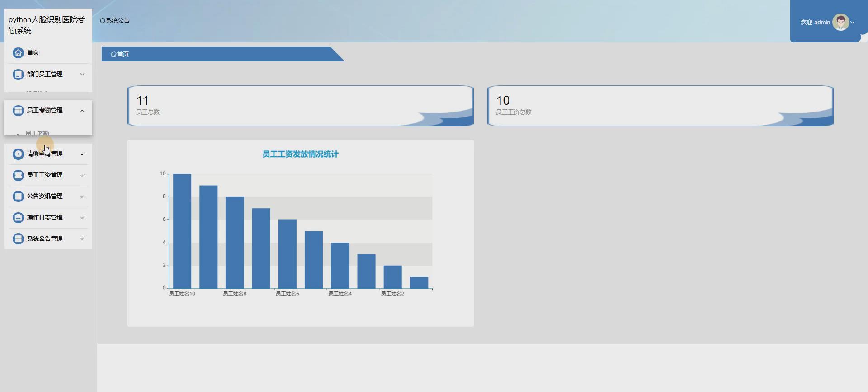Click the number 11 in 员工总数 card
The height and width of the screenshot is (392, 868).
[x=142, y=100]
